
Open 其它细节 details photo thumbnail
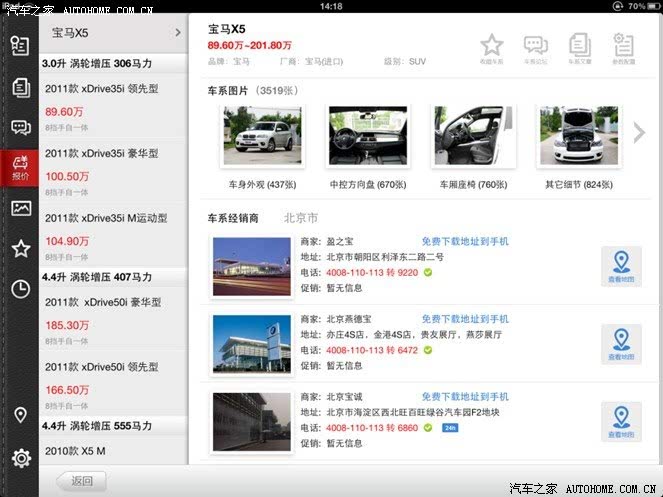tap(579, 135)
